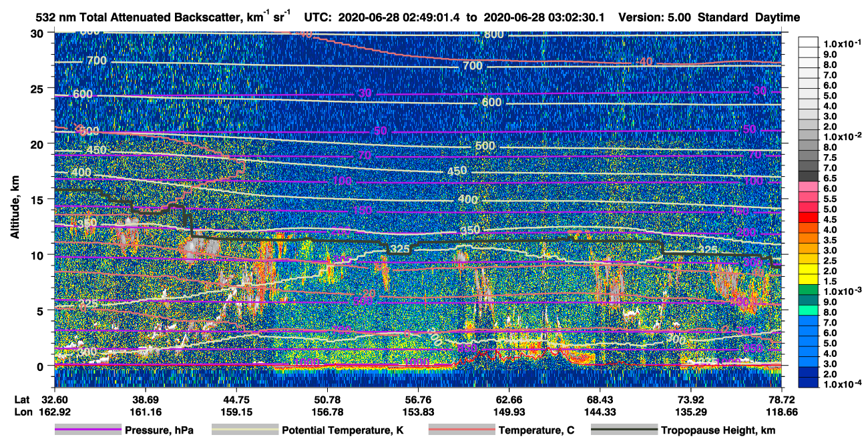This screenshot has height=445, width=868.
Task: Click latitude value '62.66'
Action: coord(509,399)
